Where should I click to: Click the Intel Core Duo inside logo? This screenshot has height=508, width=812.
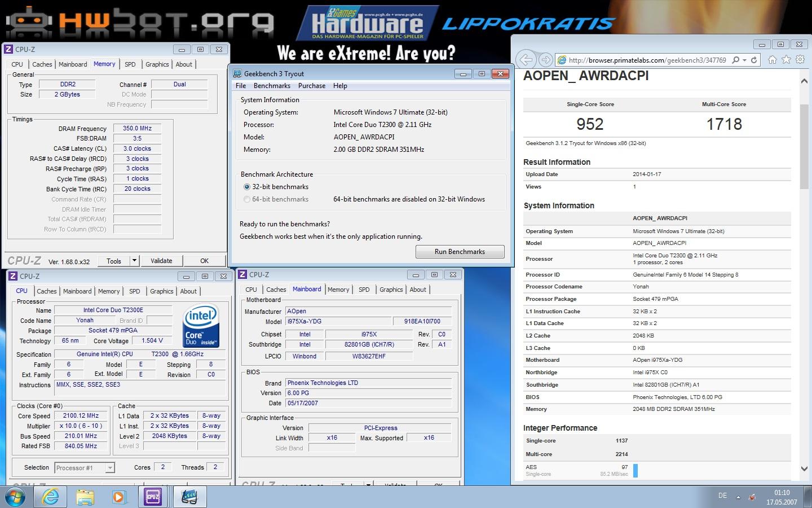[x=201, y=326]
